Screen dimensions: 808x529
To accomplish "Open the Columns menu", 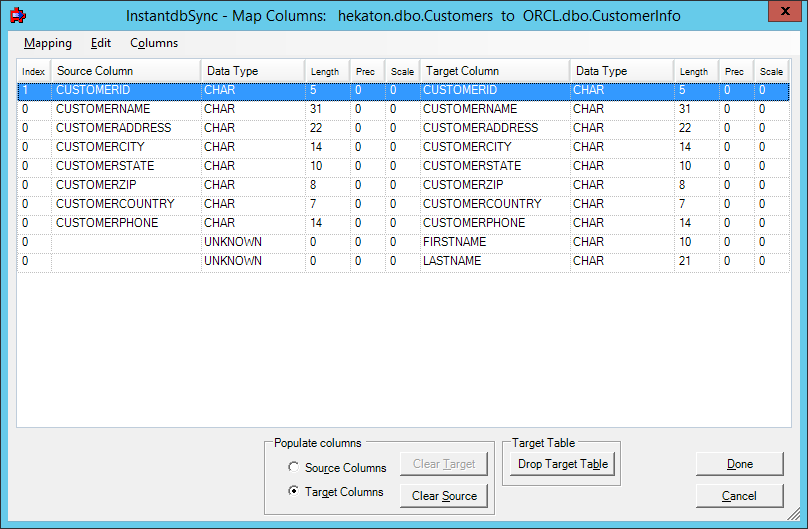I will (x=154, y=43).
